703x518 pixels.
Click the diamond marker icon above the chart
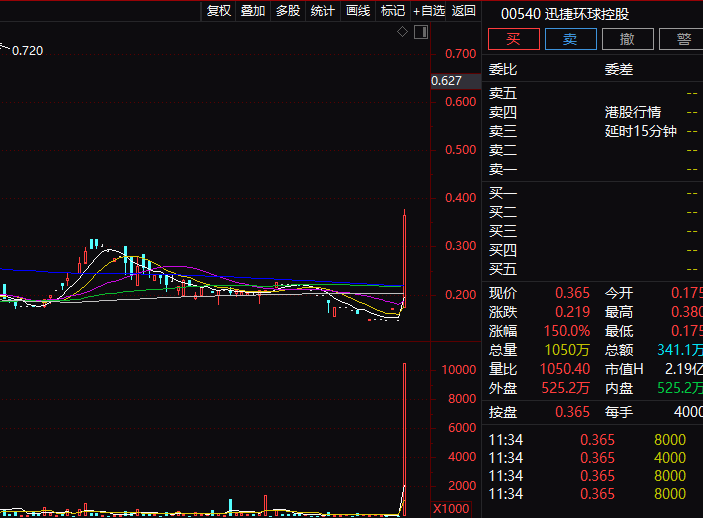[x=402, y=32]
